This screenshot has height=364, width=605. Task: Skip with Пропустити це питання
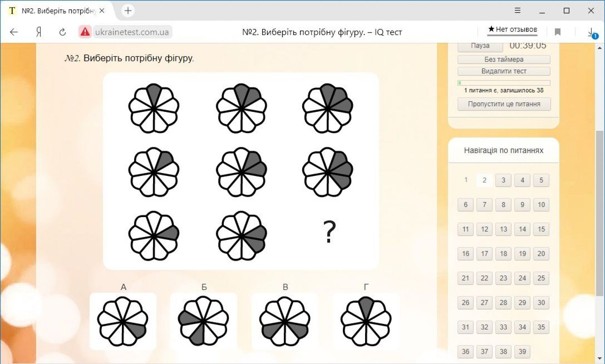tap(504, 104)
